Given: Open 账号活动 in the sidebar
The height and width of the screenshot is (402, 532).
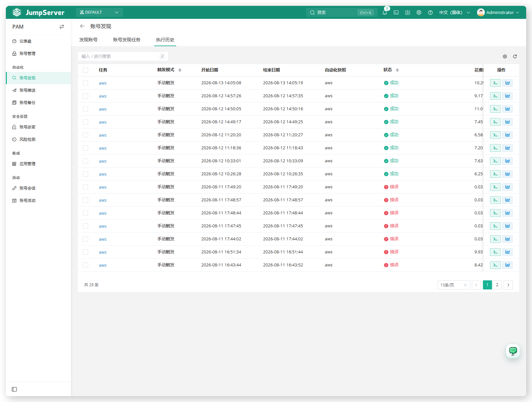Looking at the screenshot, I should tap(38, 201).
